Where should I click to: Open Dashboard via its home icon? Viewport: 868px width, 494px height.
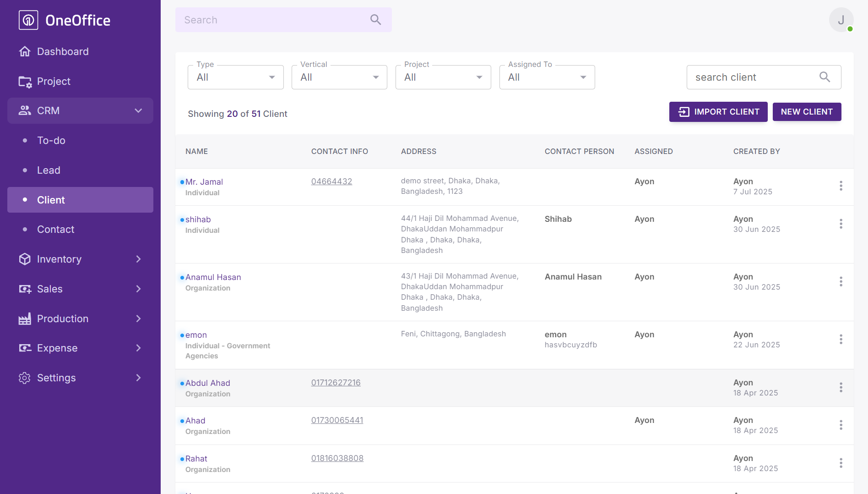click(25, 51)
